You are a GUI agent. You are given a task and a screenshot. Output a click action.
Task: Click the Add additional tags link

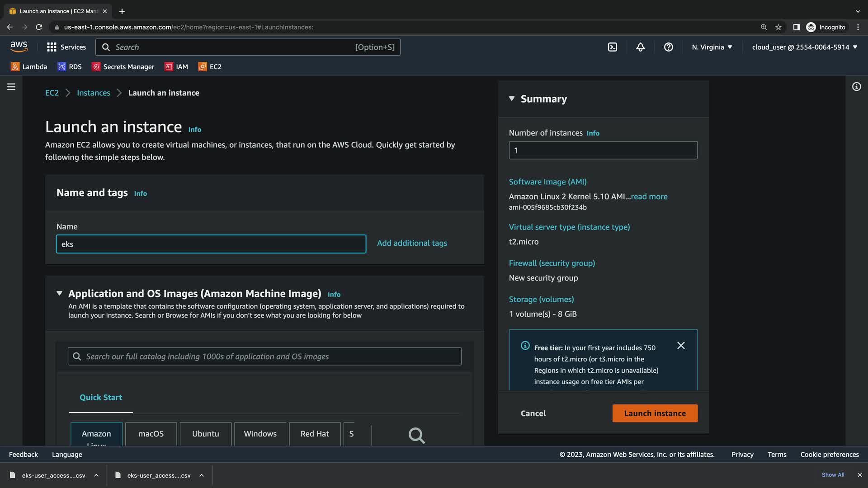(x=412, y=243)
